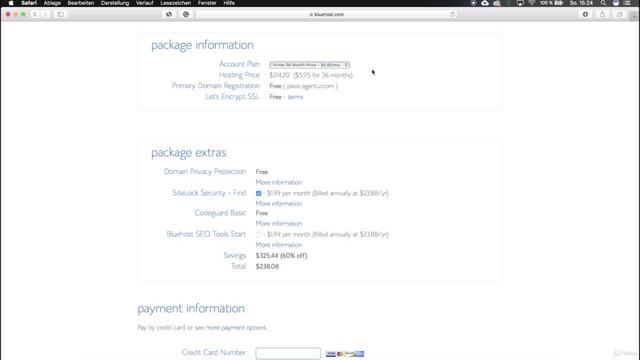The width and height of the screenshot is (640, 360).
Task: Open the Darstellung menu
Action: [x=115, y=3]
